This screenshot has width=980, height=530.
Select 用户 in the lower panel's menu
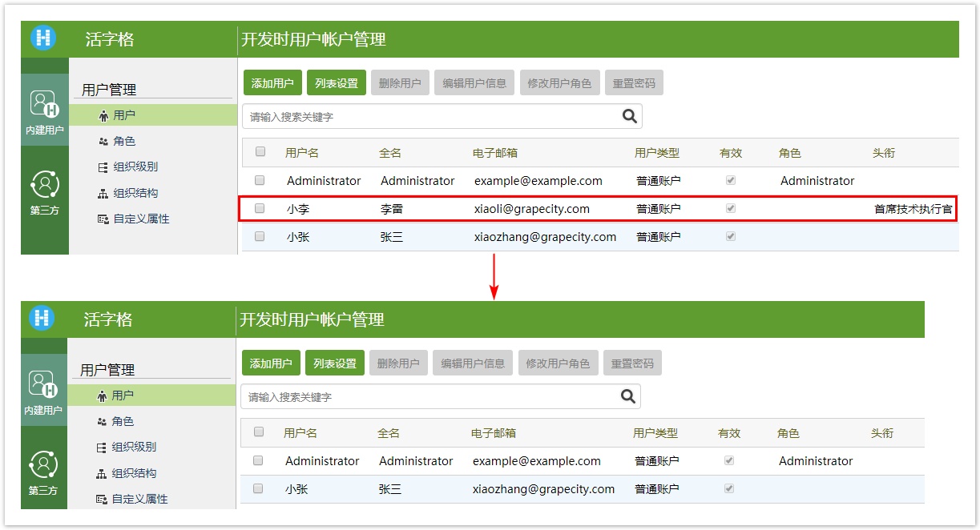123,395
